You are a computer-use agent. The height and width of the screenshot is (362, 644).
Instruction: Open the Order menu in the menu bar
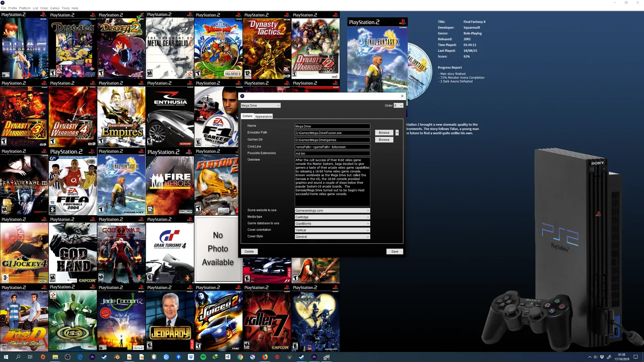click(44, 8)
